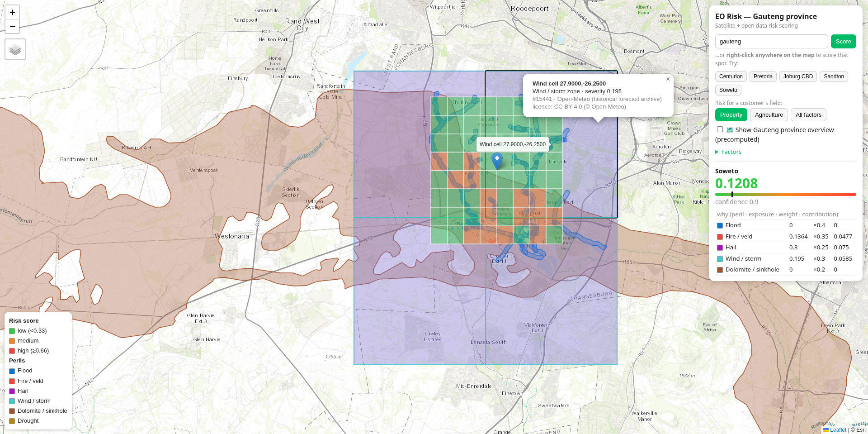The width and height of the screenshot is (868, 434).
Task: Click the low risk legend swatch
Action: [x=12, y=331]
